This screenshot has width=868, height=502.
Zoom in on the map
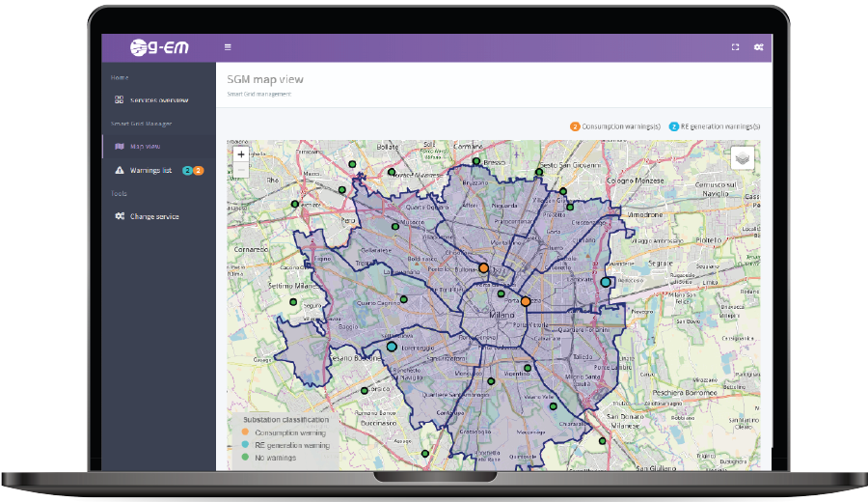(x=241, y=153)
